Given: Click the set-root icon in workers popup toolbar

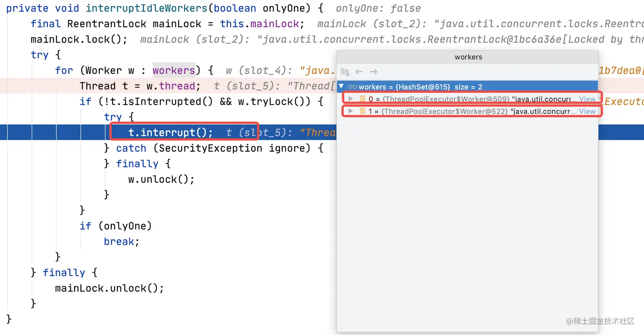Looking at the screenshot, I should click(345, 72).
